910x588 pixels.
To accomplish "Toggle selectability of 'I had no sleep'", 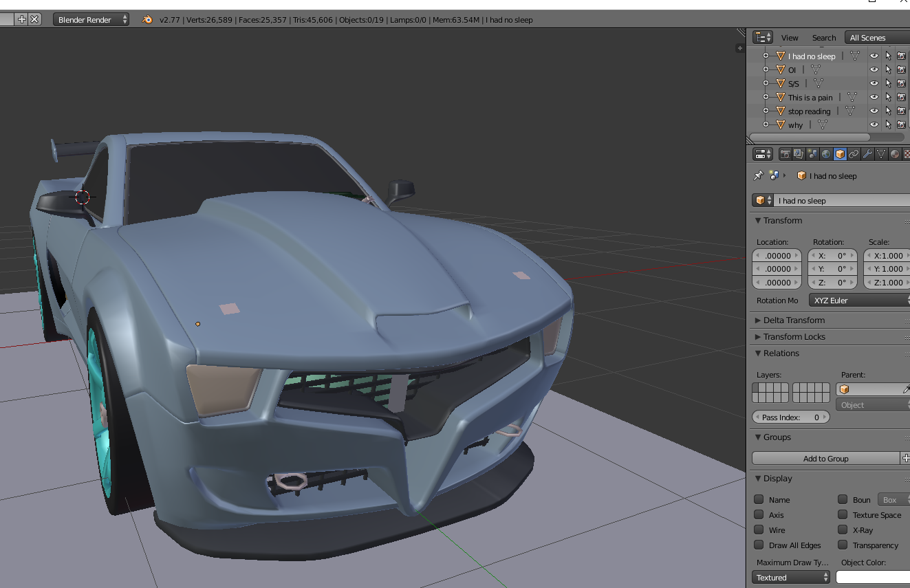I will (x=888, y=56).
